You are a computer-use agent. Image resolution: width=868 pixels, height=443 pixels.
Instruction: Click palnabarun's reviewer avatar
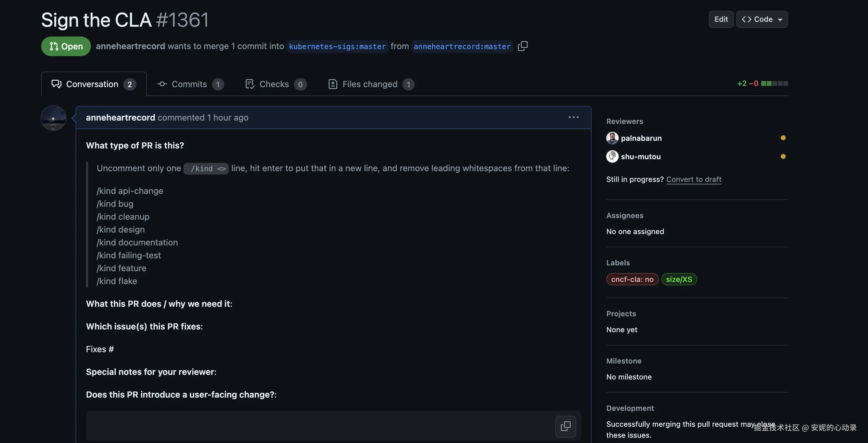coord(612,138)
